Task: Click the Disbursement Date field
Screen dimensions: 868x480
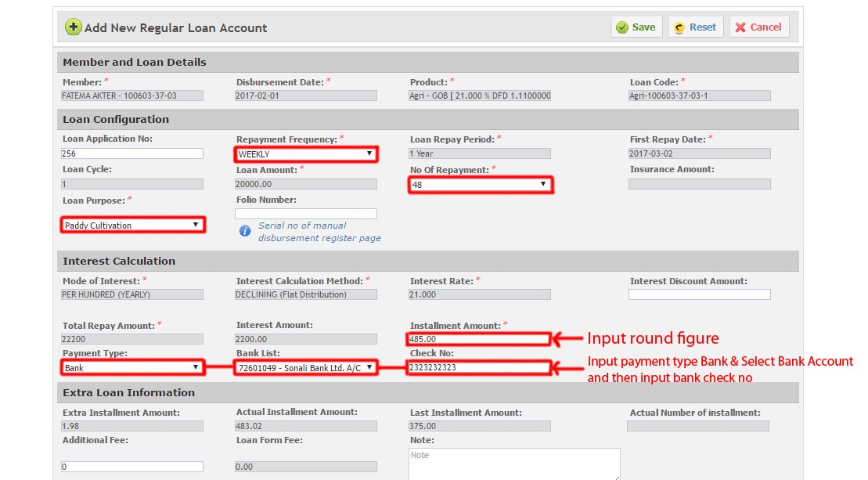Action: point(306,96)
